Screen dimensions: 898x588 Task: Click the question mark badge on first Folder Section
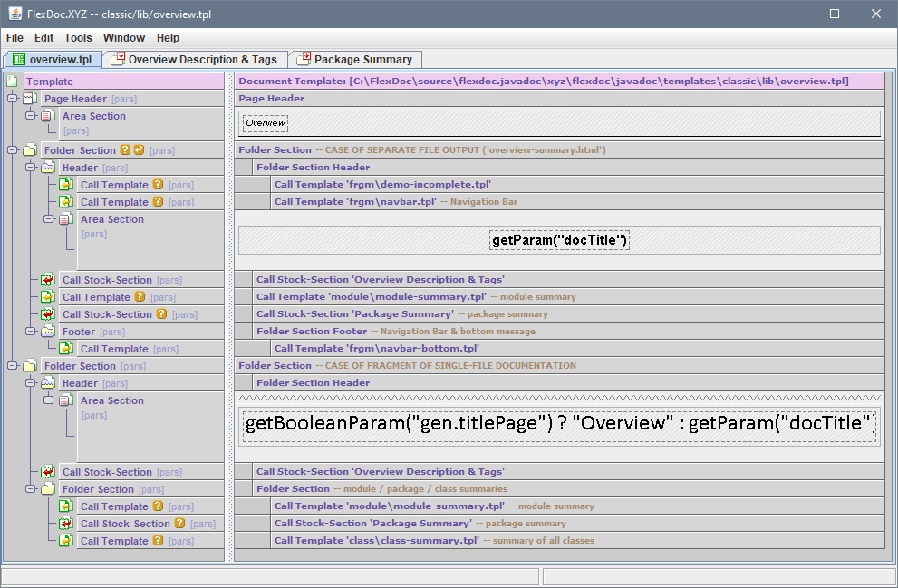coord(125,150)
